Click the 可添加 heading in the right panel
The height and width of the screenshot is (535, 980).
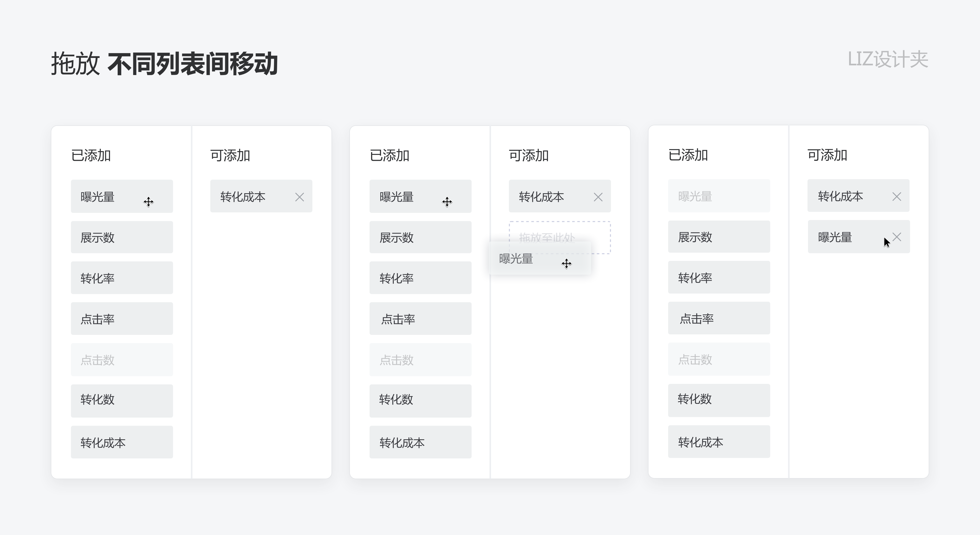[827, 155]
